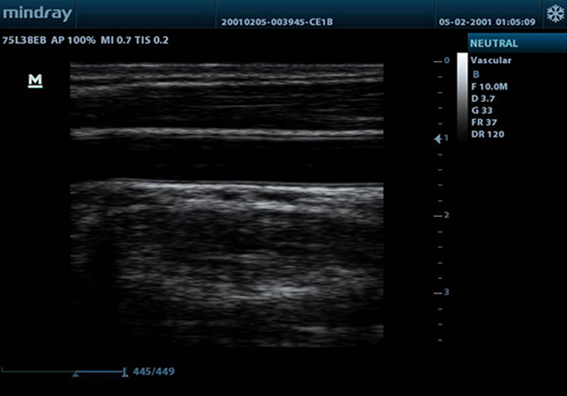Viewport: 567px width, 396px height.
Task: Click the study ID 20010205-003945-CE1B
Action: pos(277,22)
